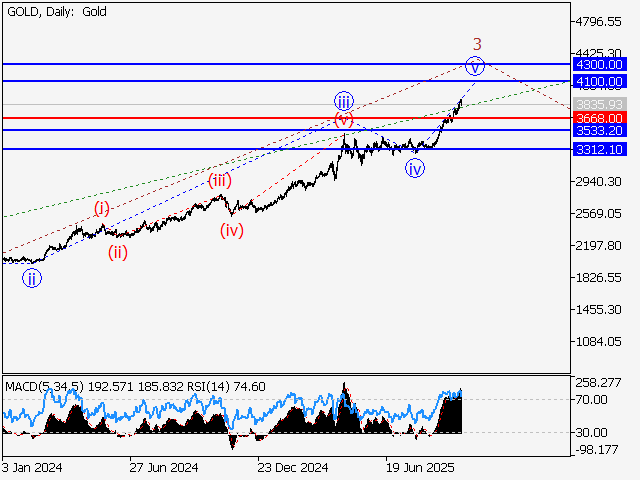Click the red wave (i) label
640x480 pixels.
tap(102, 208)
